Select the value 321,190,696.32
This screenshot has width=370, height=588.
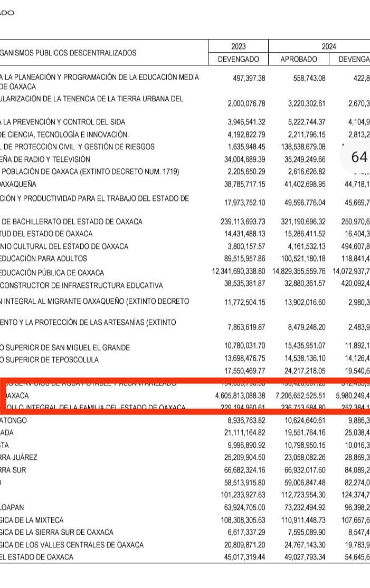tap(303, 221)
